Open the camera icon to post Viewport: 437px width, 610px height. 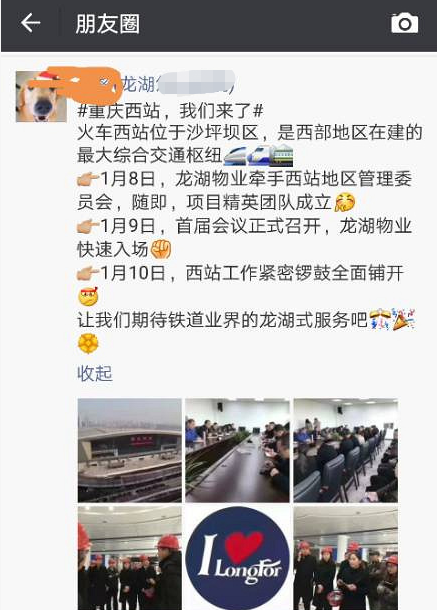tap(405, 23)
